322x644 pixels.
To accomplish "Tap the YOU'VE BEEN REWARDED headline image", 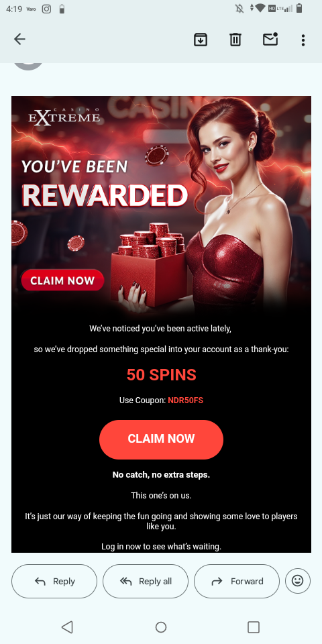I will point(105,184).
